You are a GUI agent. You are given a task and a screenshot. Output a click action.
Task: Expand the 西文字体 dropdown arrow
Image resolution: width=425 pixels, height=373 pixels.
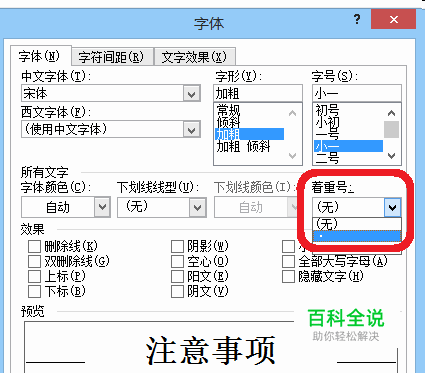point(192,129)
